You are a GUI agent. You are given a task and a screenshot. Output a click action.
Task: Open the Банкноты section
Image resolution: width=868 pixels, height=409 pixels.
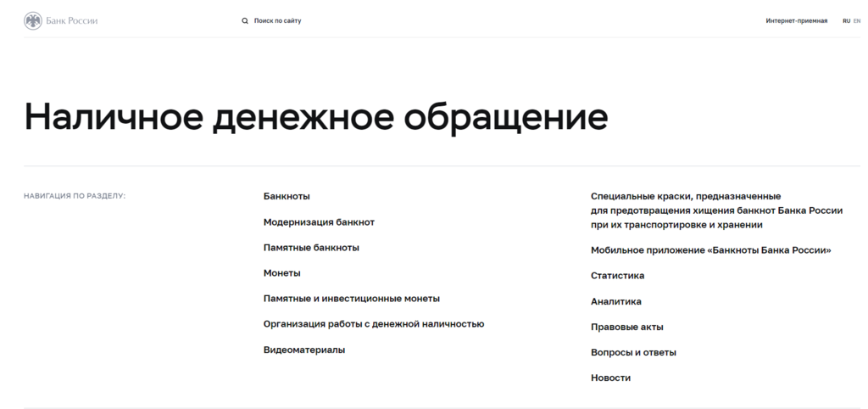[287, 196]
